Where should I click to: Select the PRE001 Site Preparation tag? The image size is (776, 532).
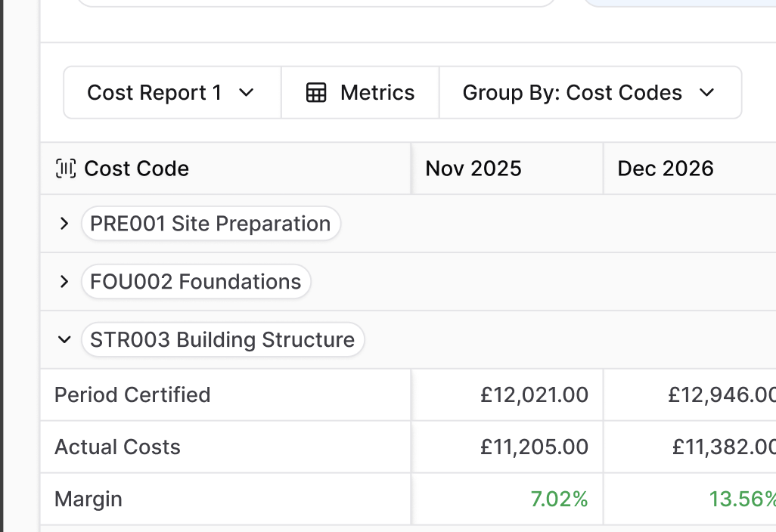click(210, 224)
